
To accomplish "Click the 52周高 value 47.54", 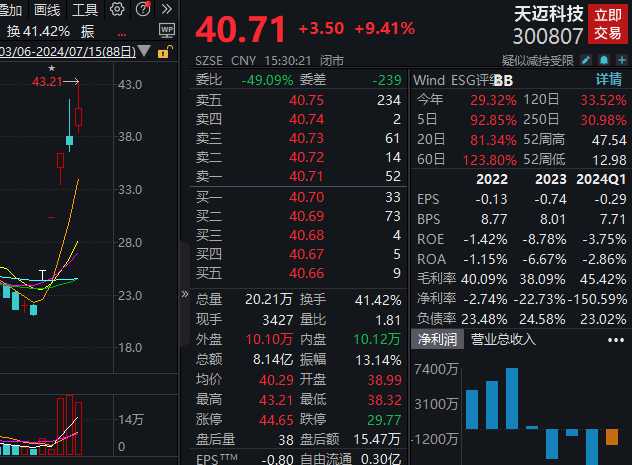I will coord(609,140).
